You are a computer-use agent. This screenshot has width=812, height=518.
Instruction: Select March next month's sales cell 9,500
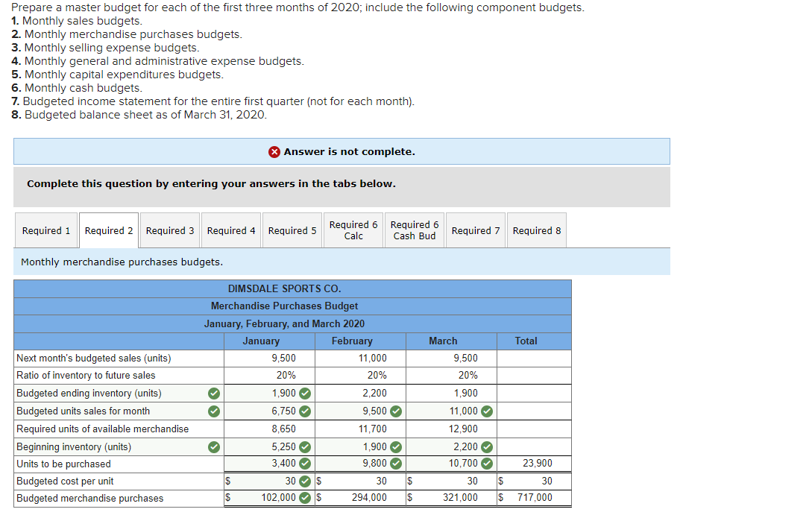coord(452,358)
